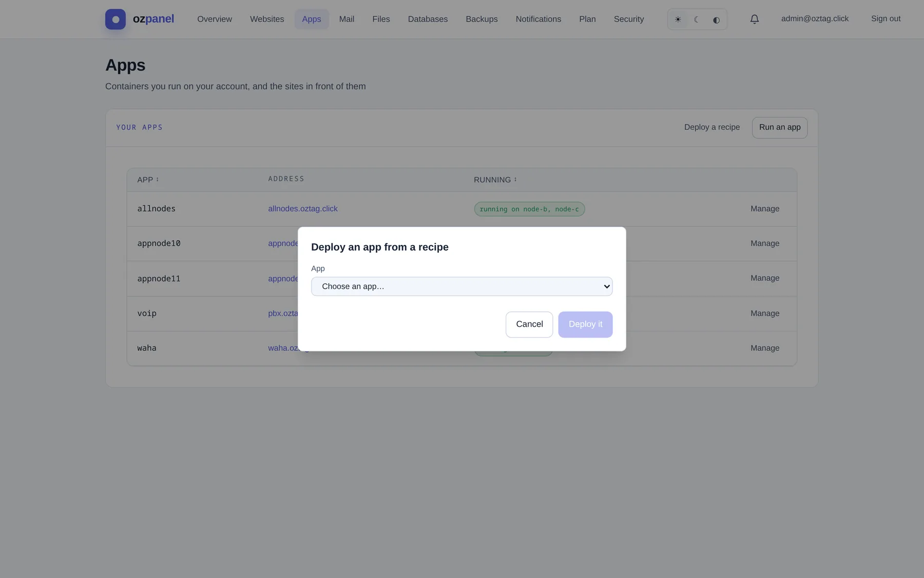Go to the Websites section
The image size is (924, 578).
point(267,19)
